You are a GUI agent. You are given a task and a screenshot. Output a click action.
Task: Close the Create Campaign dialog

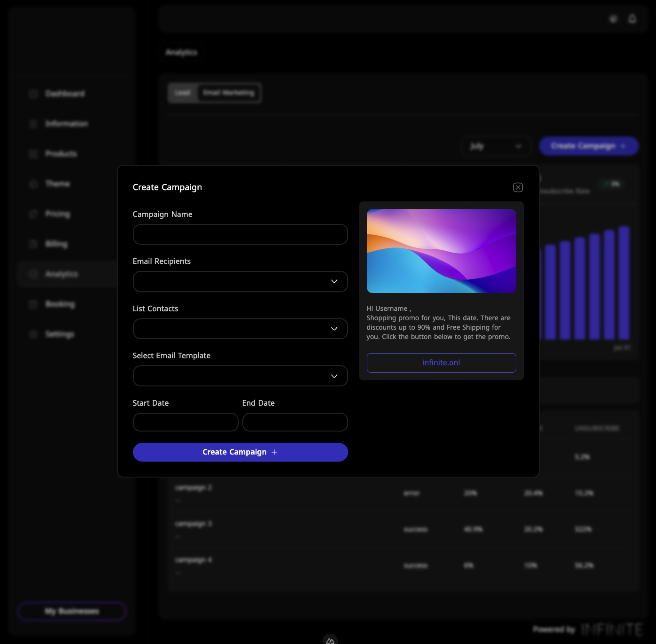[518, 187]
